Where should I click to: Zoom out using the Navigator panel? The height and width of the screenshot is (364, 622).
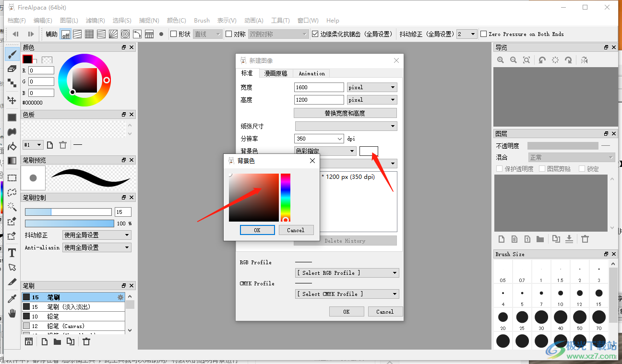point(514,60)
